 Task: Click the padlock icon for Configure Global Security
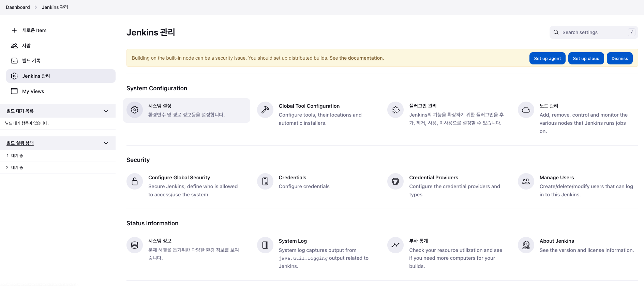click(135, 181)
